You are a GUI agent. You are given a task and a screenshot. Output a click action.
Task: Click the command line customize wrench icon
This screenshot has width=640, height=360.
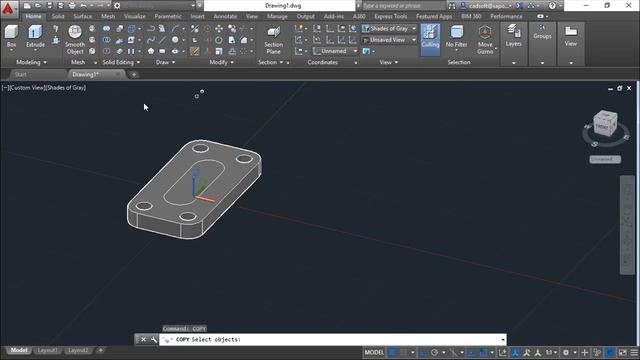pos(153,339)
